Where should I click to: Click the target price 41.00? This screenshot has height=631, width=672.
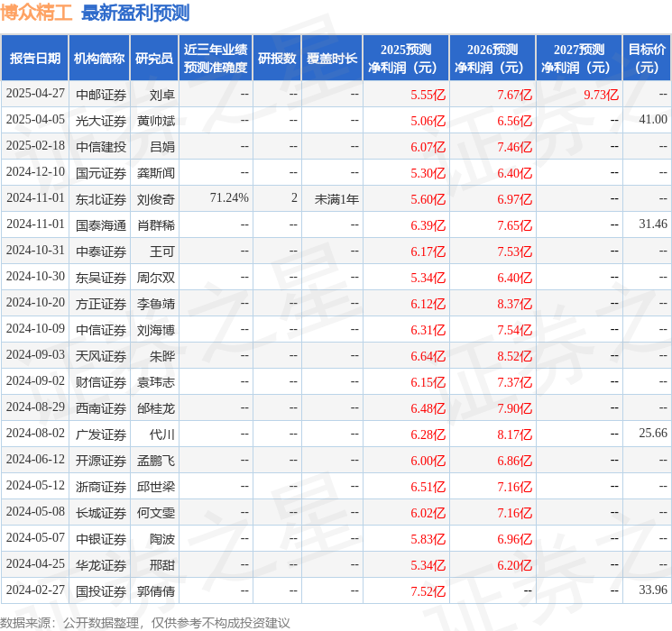pos(653,120)
